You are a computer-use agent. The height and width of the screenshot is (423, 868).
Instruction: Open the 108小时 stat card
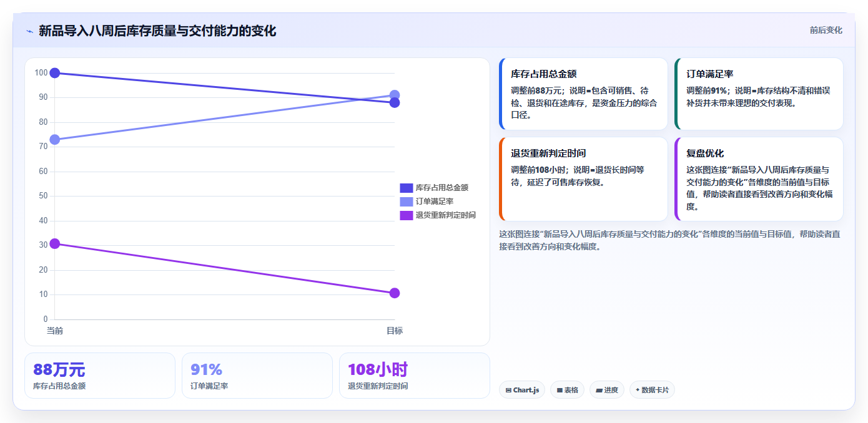coord(415,376)
